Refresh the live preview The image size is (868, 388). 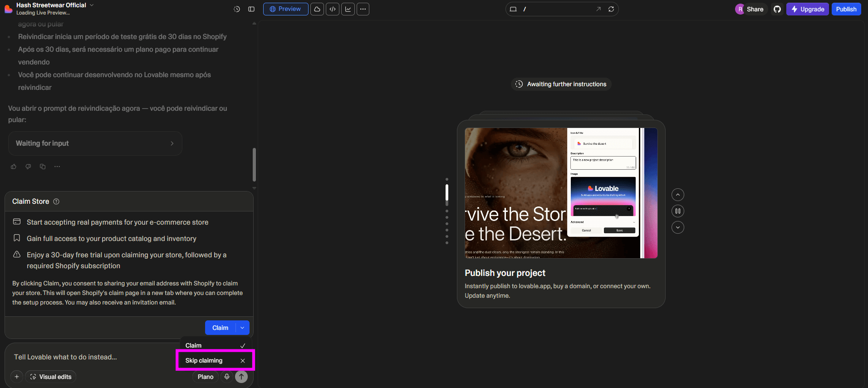click(x=611, y=9)
